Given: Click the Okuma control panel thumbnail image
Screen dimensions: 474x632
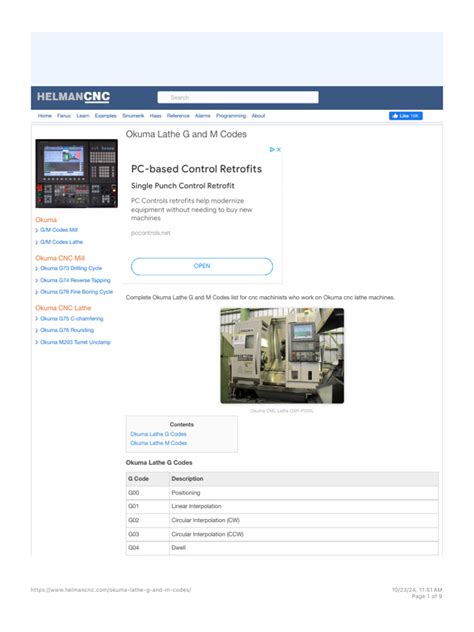Looking at the screenshot, I should point(77,173).
